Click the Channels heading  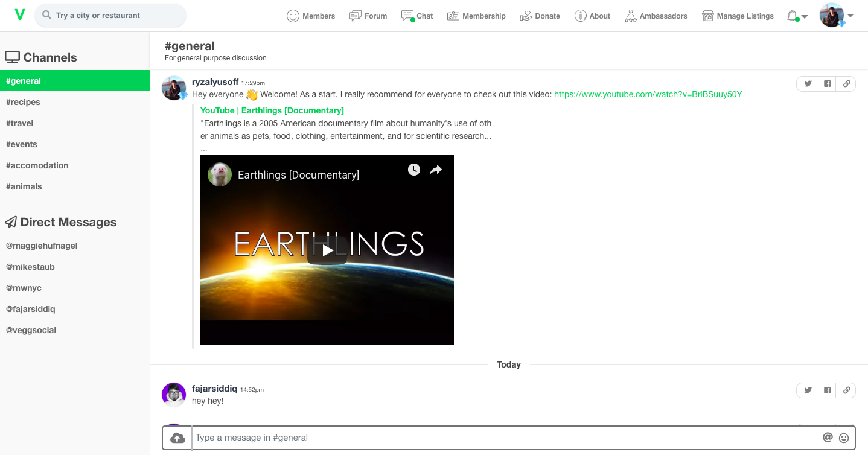(x=41, y=57)
